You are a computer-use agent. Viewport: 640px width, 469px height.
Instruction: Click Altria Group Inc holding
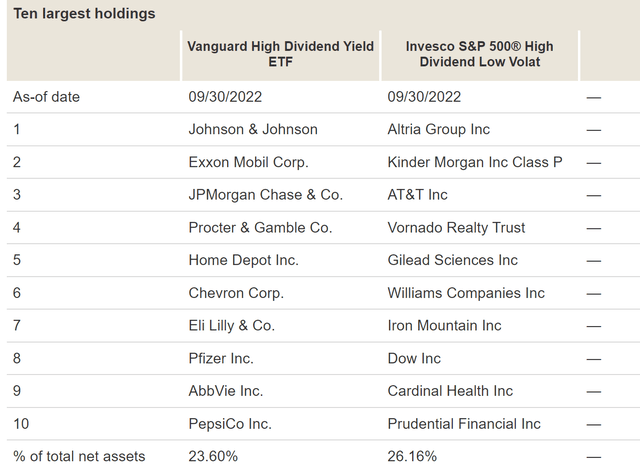tap(439, 129)
